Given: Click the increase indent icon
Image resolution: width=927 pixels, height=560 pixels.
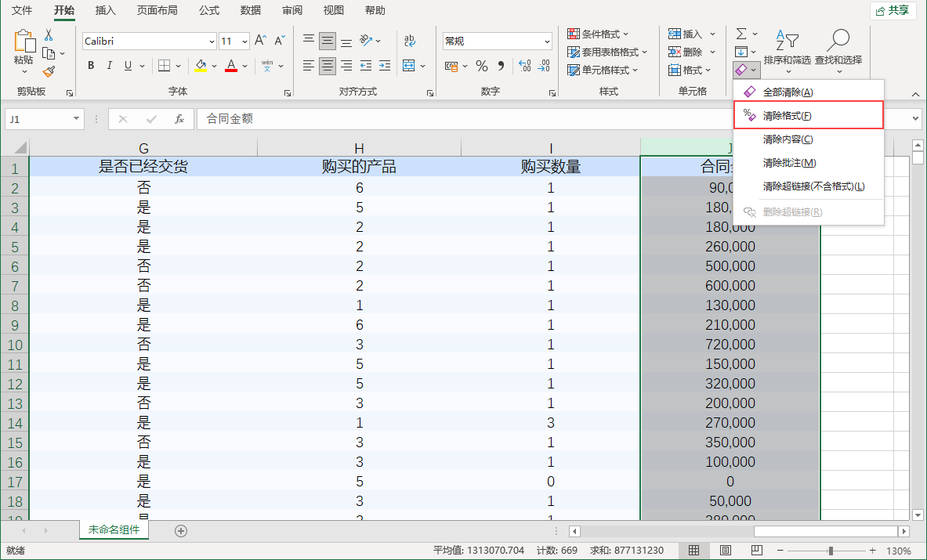Looking at the screenshot, I should (385, 66).
